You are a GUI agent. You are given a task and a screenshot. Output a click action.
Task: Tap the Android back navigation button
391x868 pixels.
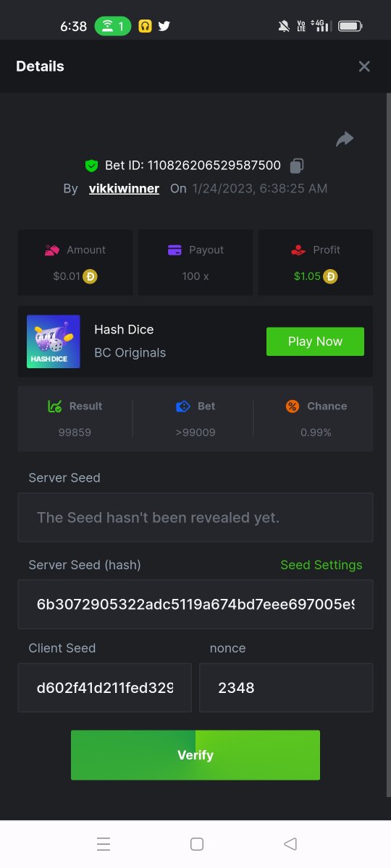tap(290, 844)
